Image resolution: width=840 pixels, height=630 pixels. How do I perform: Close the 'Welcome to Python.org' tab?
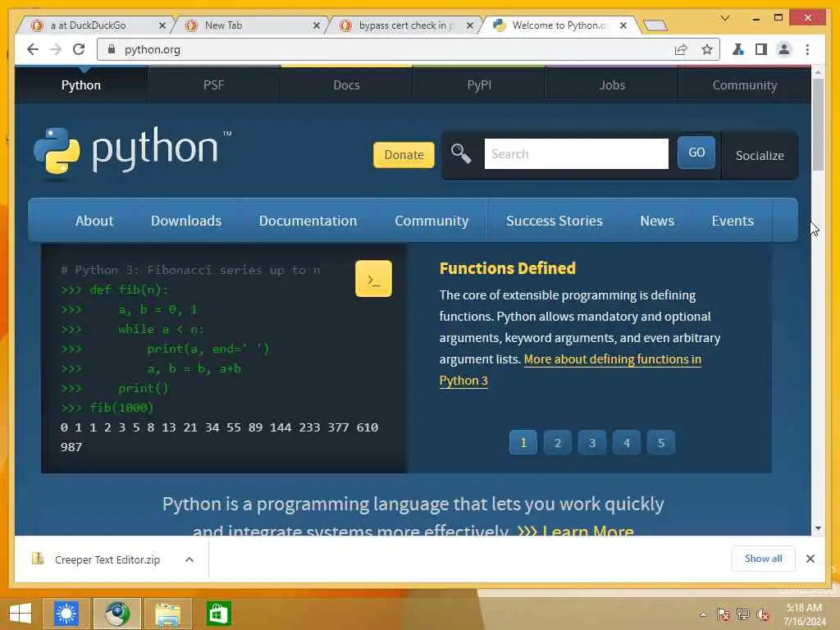click(623, 25)
